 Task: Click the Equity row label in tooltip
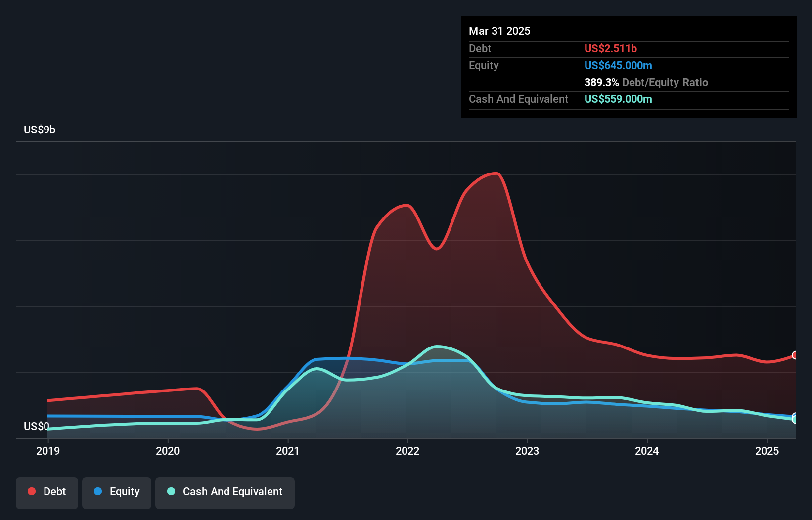[484, 65]
